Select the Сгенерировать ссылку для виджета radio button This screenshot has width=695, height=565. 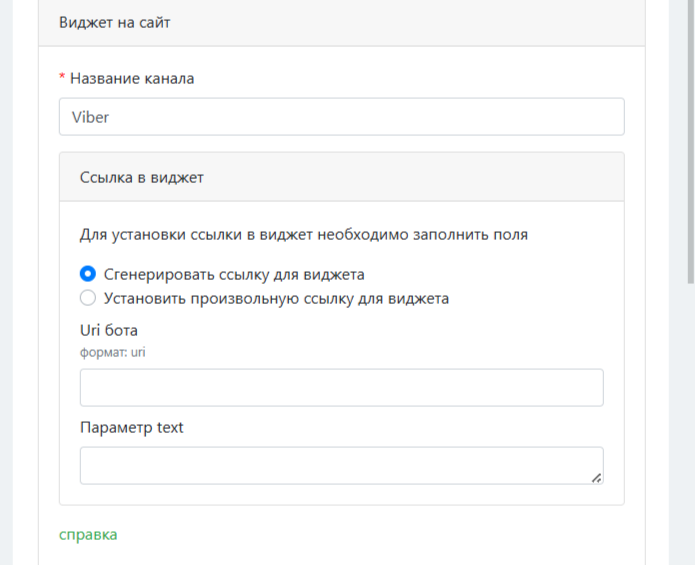88,273
